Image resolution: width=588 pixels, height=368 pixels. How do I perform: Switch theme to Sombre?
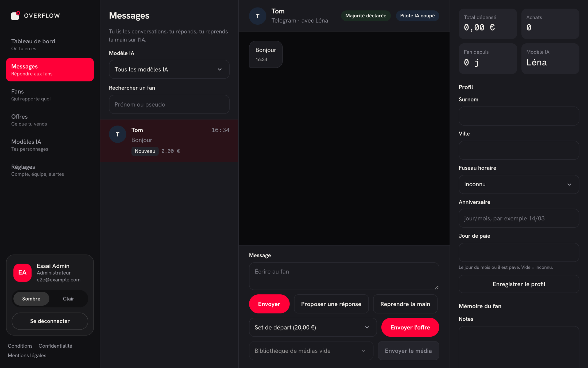click(x=31, y=299)
